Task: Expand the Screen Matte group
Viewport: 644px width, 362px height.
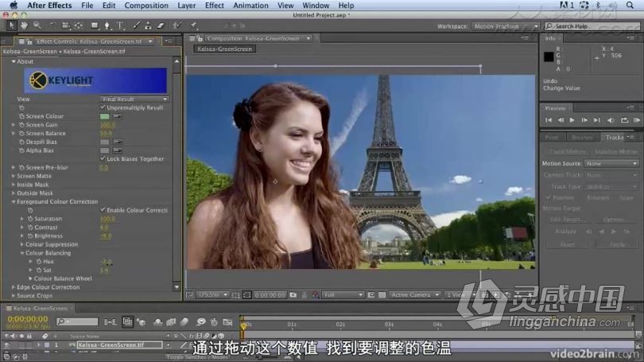Action: click(14, 176)
